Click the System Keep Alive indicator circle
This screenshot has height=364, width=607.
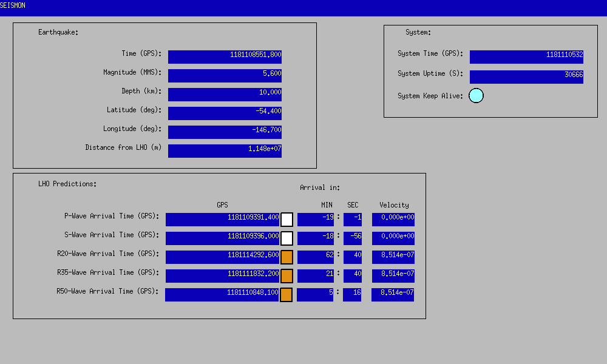[476, 96]
